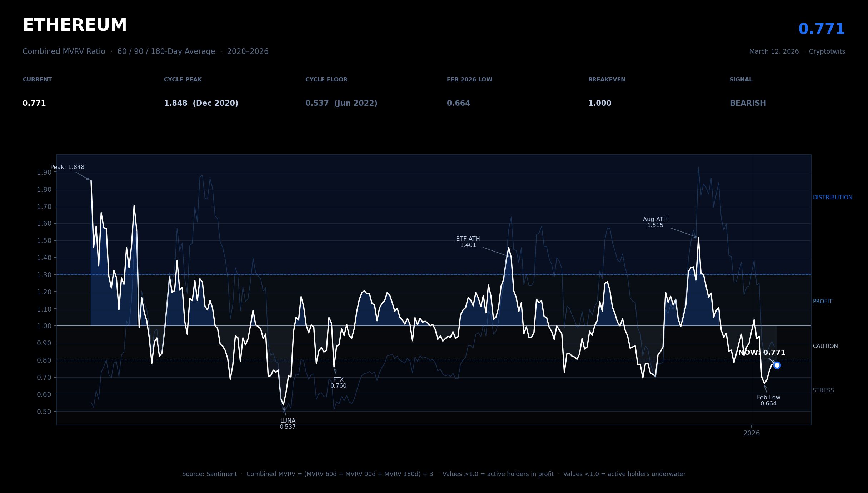
Task: Click the PROFIT zone label
Action: [822, 302]
